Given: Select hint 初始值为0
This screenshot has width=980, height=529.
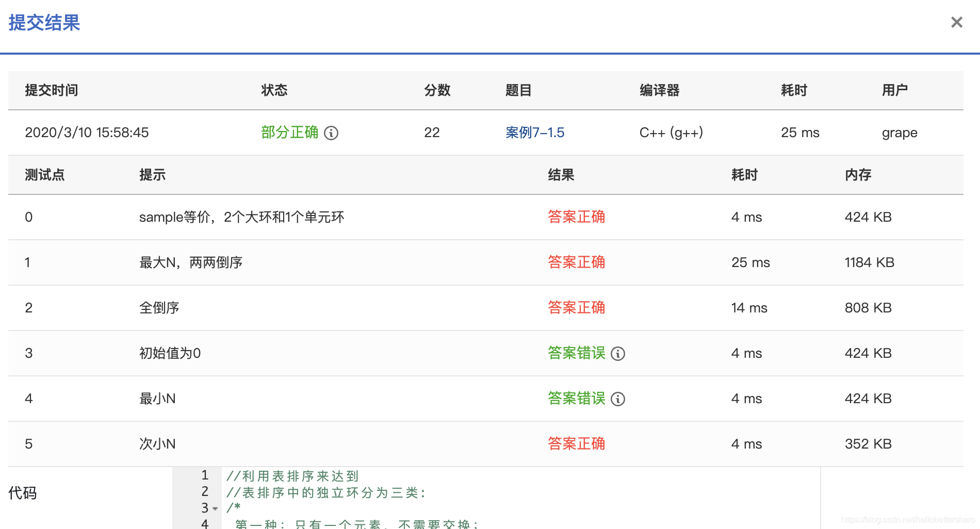Looking at the screenshot, I should (170, 353).
